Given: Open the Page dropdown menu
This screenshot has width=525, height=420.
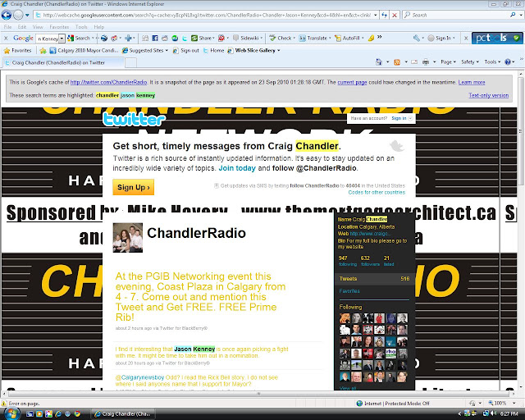Looking at the screenshot, I should 448,62.
